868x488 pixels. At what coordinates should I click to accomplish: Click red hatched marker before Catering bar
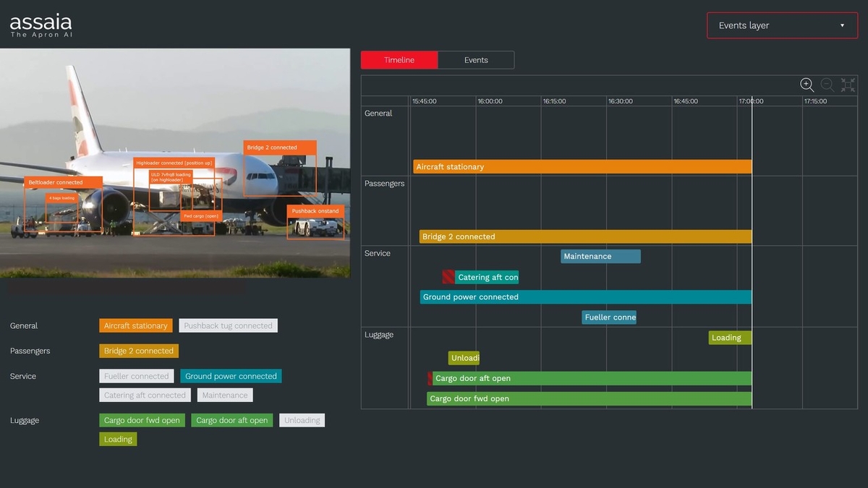448,277
